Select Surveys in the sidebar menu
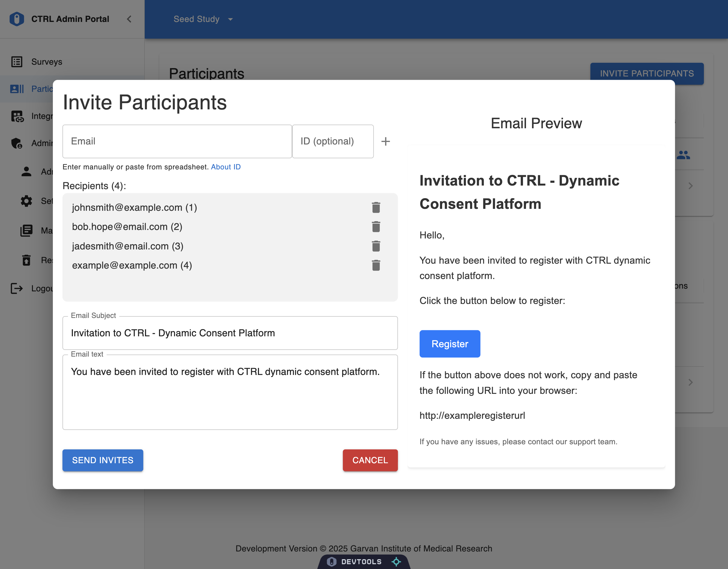The width and height of the screenshot is (728, 569). point(47,62)
